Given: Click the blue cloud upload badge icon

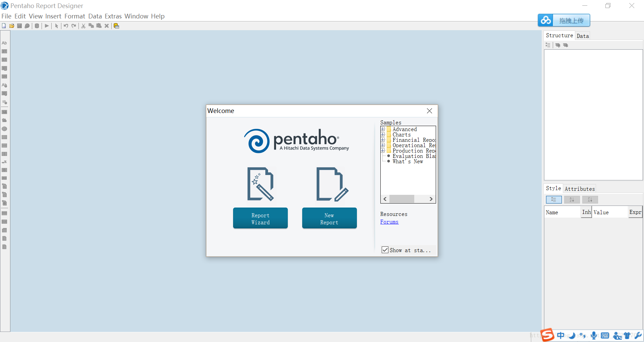Looking at the screenshot, I should tap(546, 20).
